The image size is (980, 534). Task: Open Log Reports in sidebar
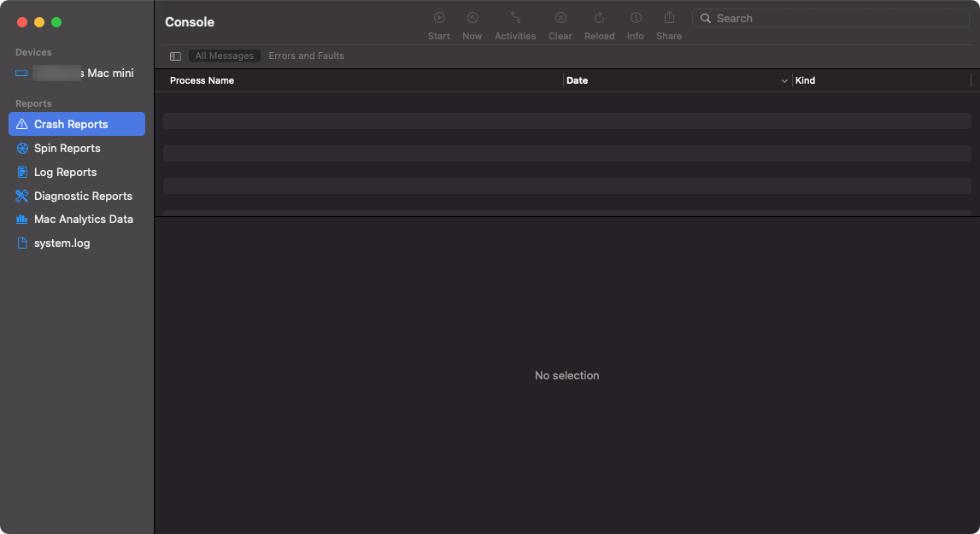(x=77, y=172)
